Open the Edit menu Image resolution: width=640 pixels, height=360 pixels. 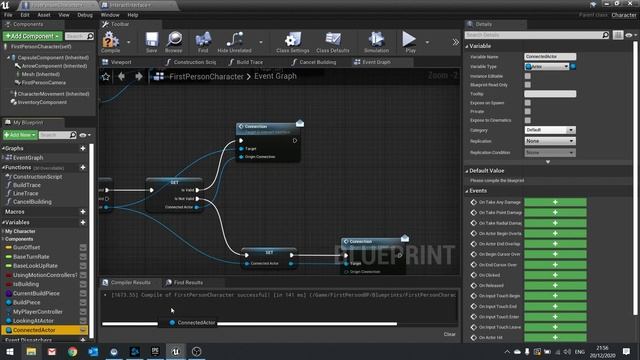pyautogui.click(x=25, y=15)
